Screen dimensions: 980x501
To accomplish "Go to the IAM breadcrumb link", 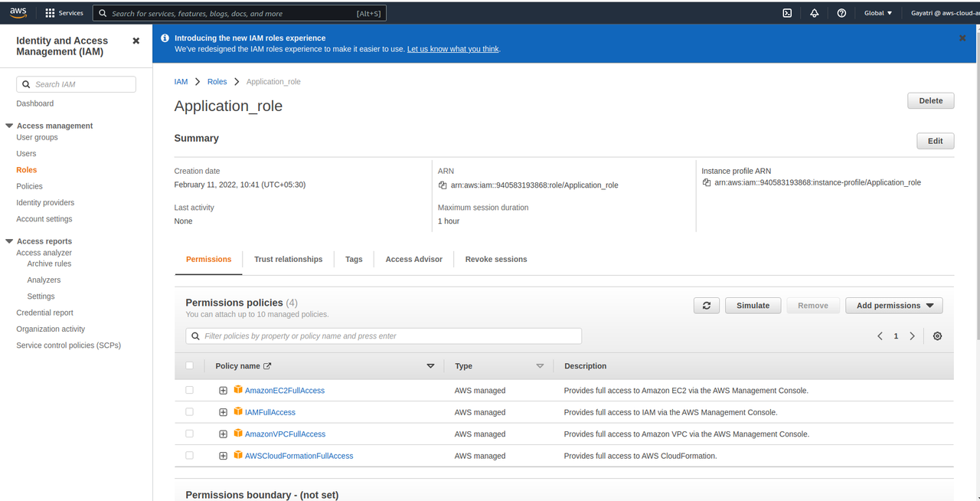I will [x=181, y=82].
